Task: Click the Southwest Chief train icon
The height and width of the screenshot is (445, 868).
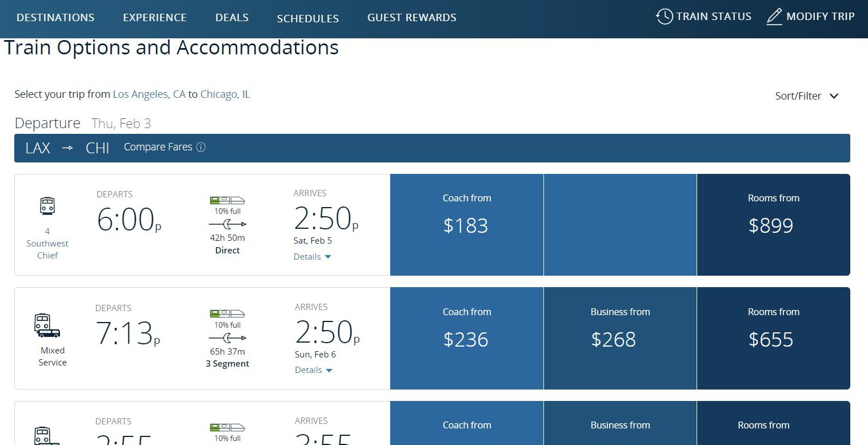Action: pos(47,205)
